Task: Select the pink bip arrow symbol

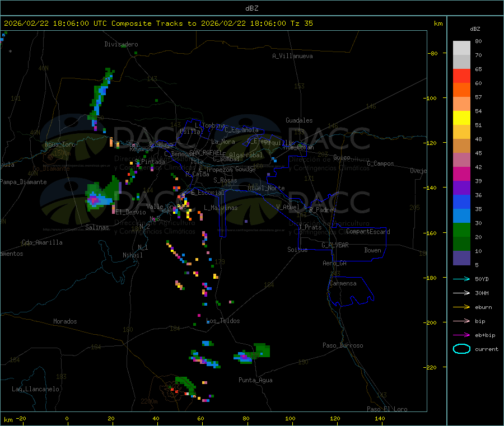Action: pyautogui.click(x=461, y=321)
